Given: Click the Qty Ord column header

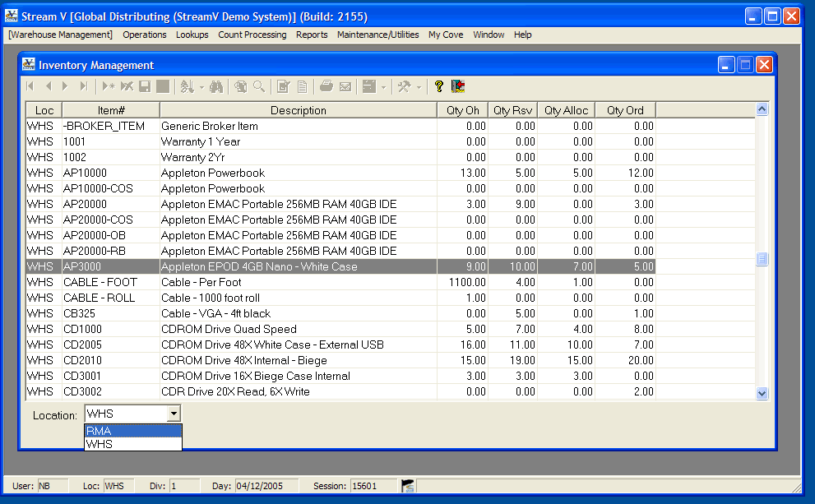Looking at the screenshot, I should (x=625, y=110).
